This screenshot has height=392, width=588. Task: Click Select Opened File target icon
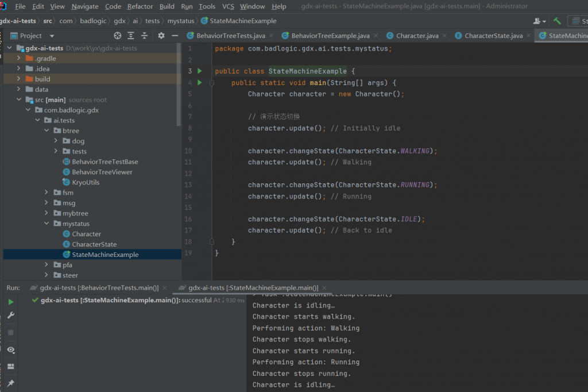point(118,36)
